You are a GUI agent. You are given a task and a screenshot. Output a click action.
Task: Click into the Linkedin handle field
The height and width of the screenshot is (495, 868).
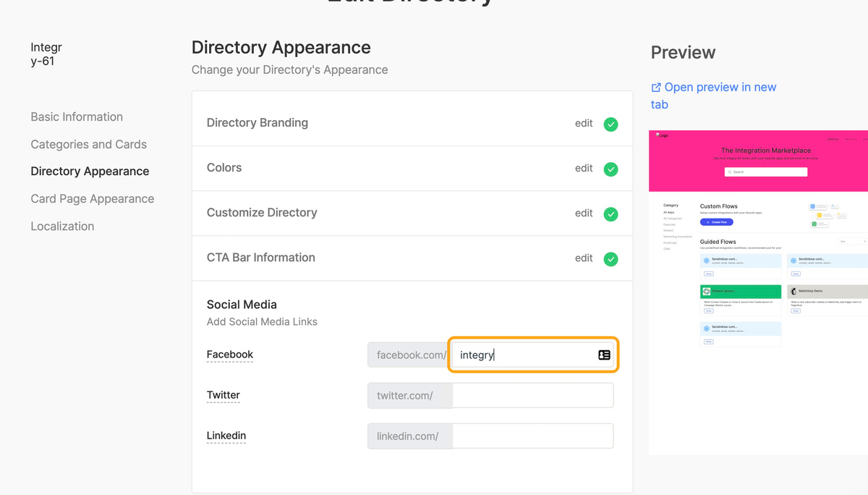click(x=533, y=436)
